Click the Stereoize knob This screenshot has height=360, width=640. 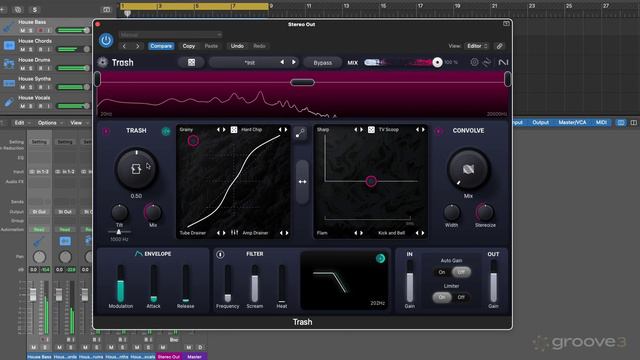click(x=485, y=212)
